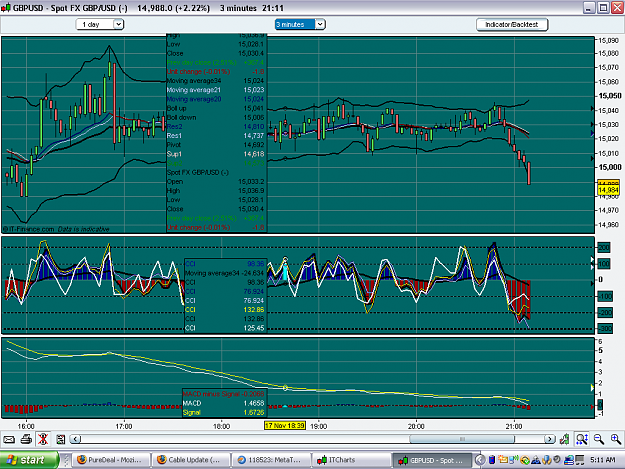Select the zoom-fit magnifier with arrows icon
625x469 pixels.
tap(582, 439)
